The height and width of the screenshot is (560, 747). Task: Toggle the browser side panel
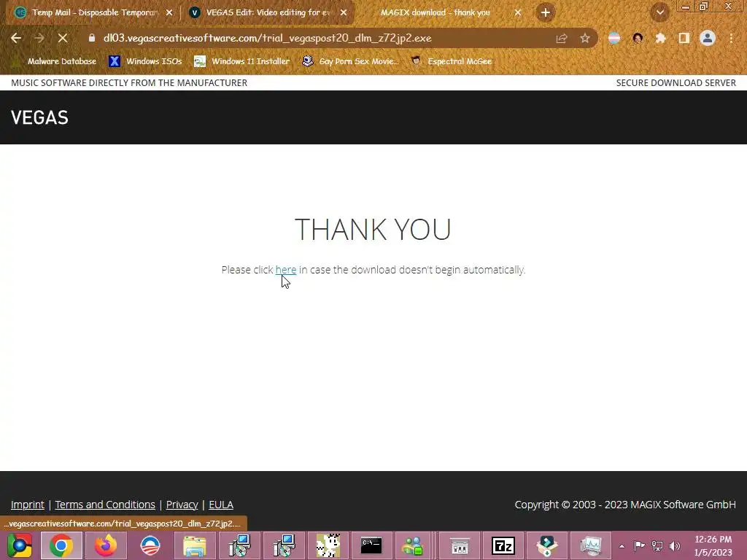coord(684,39)
